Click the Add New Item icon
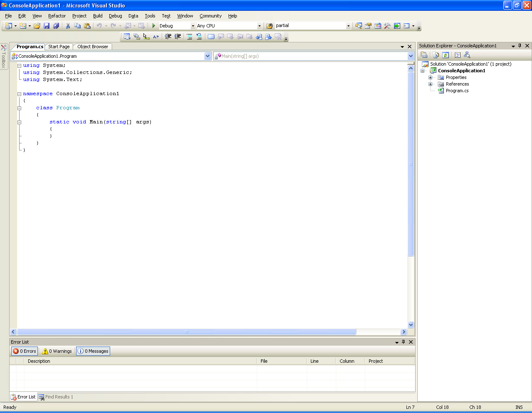Viewport: 532px width, 413px height. (23, 26)
